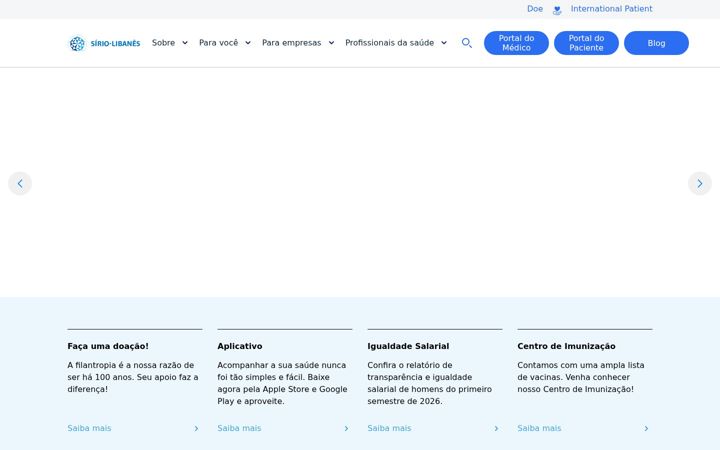Click the ampla lista de vacinas description

(581, 377)
